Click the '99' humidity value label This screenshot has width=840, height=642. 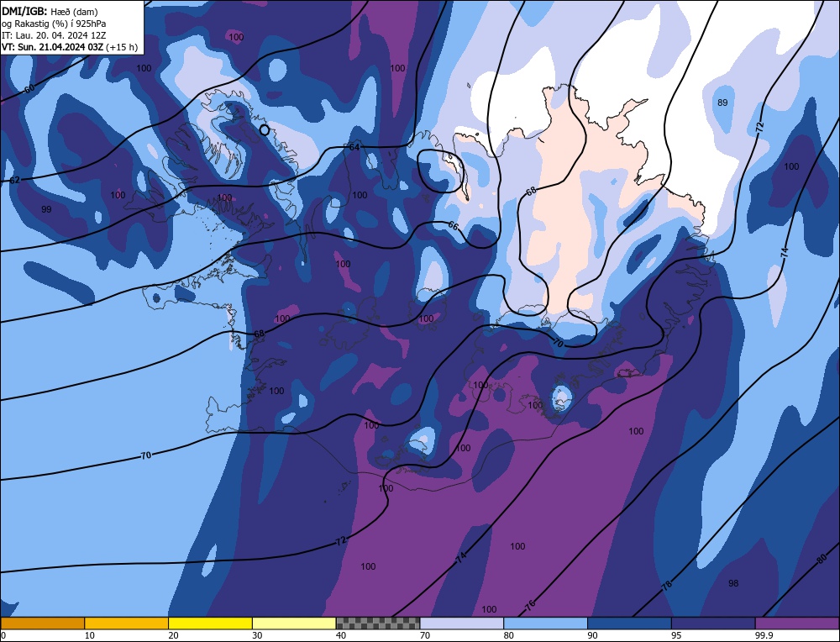click(46, 209)
